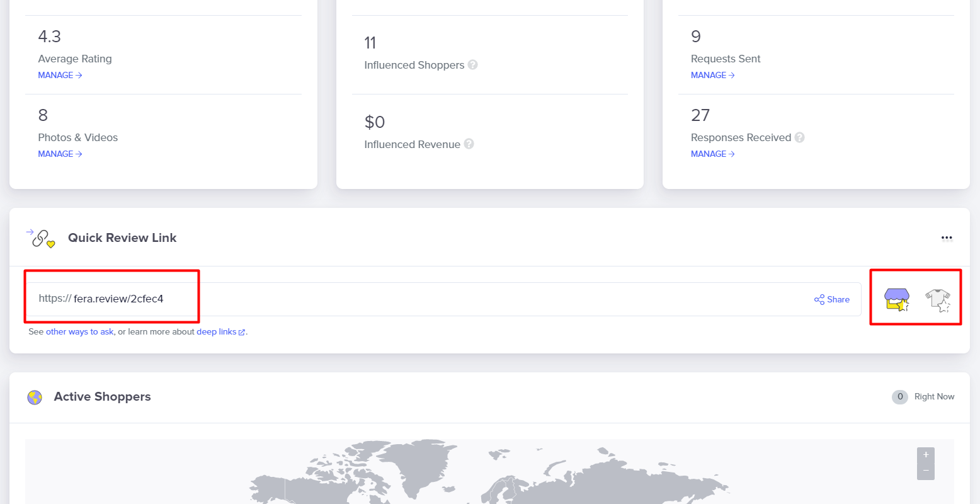The image size is (980, 504).
Task: Open MANAGE under Requests Sent
Action: click(x=712, y=75)
